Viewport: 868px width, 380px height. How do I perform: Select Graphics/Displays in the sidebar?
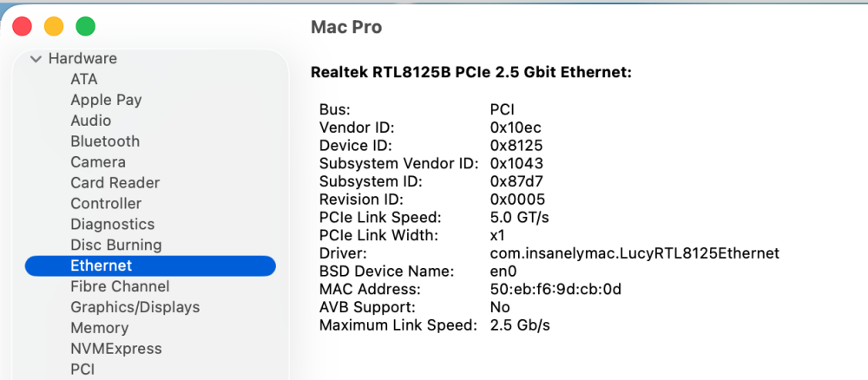[135, 307]
